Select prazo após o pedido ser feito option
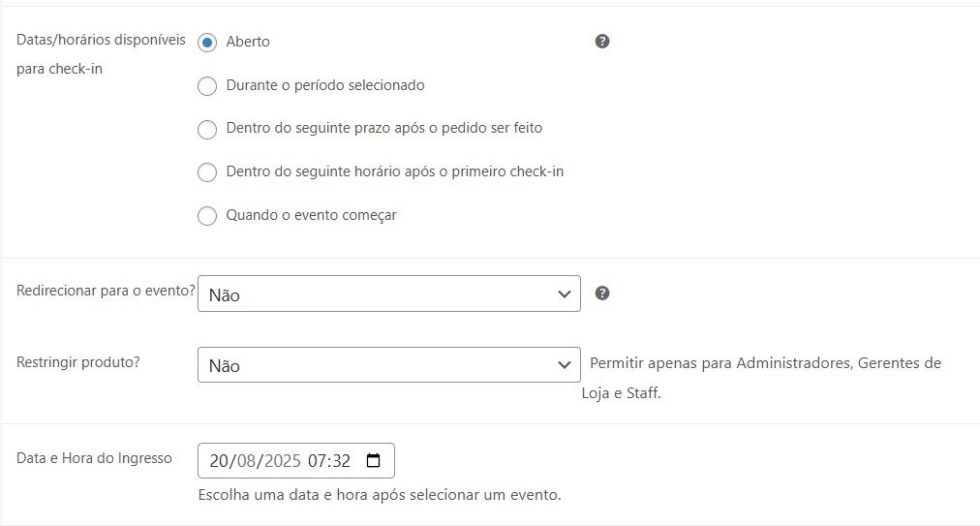This screenshot has height=526, width=980. (207, 129)
